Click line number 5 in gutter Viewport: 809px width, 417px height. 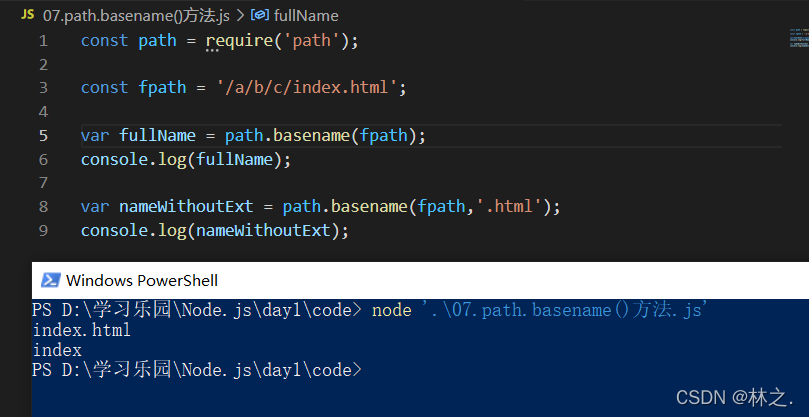point(43,136)
